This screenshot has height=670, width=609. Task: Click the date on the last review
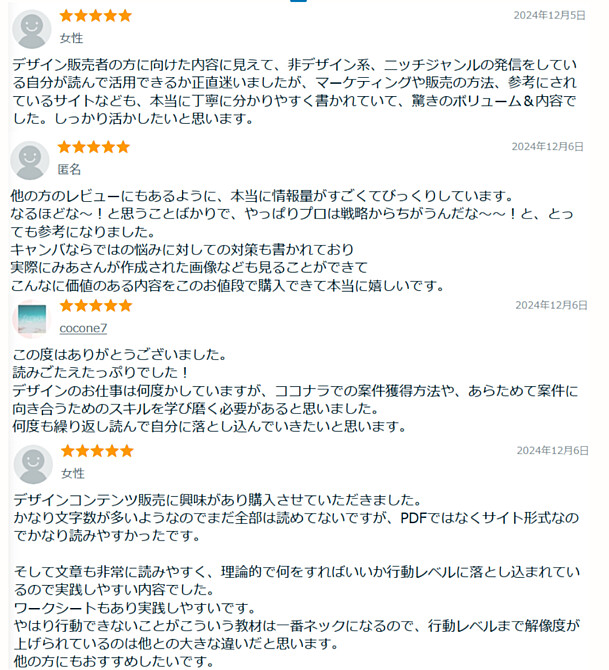point(553,450)
